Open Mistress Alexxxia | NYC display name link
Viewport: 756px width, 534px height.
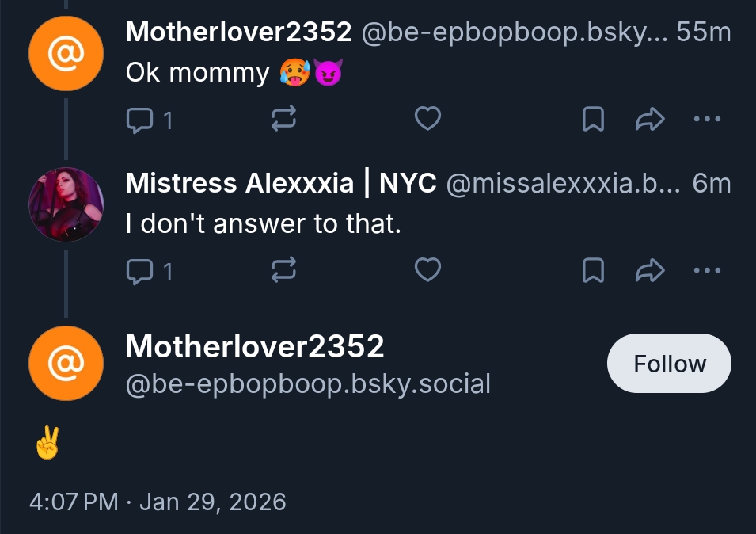pyautogui.click(x=280, y=184)
